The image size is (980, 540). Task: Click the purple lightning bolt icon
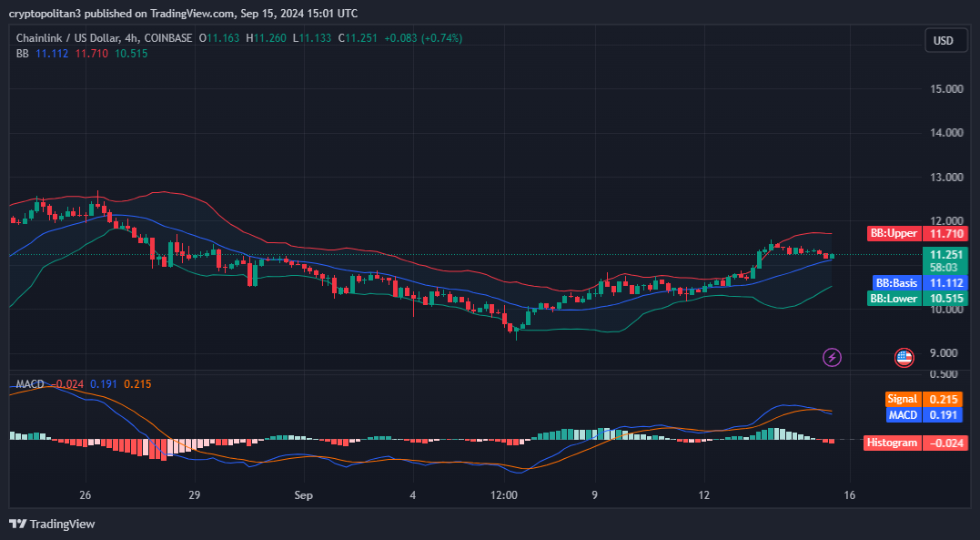(x=832, y=357)
